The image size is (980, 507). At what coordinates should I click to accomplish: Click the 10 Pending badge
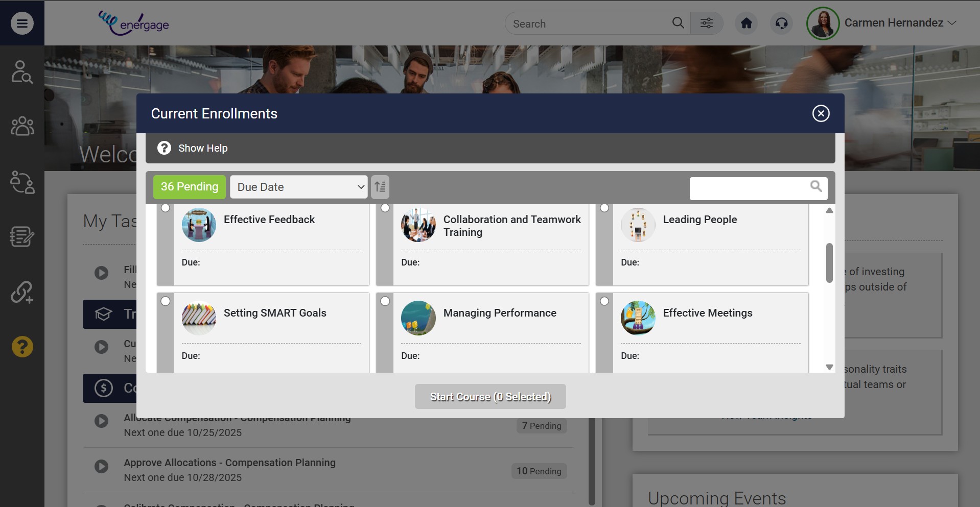pyautogui.click(x=539, y=471)
